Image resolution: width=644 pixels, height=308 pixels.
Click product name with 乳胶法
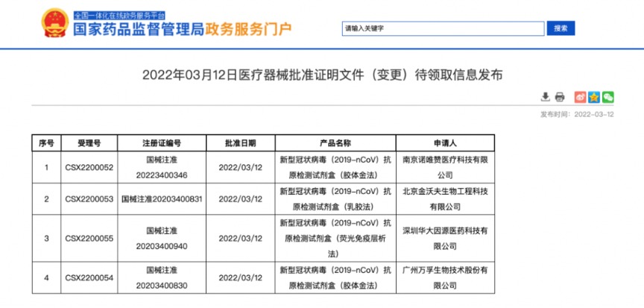[x=335, y=199]
